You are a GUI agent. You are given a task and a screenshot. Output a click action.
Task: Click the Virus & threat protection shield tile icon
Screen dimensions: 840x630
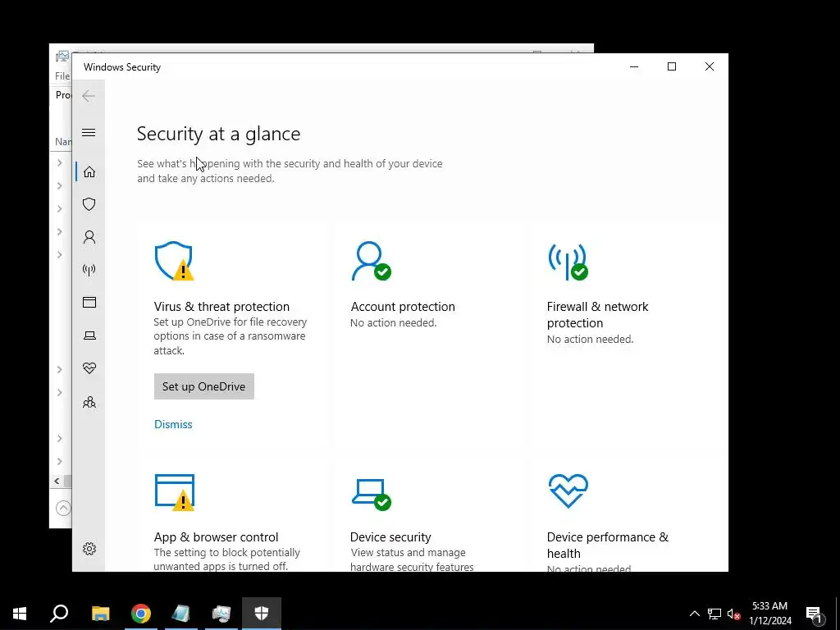click(x=174, y=261)
